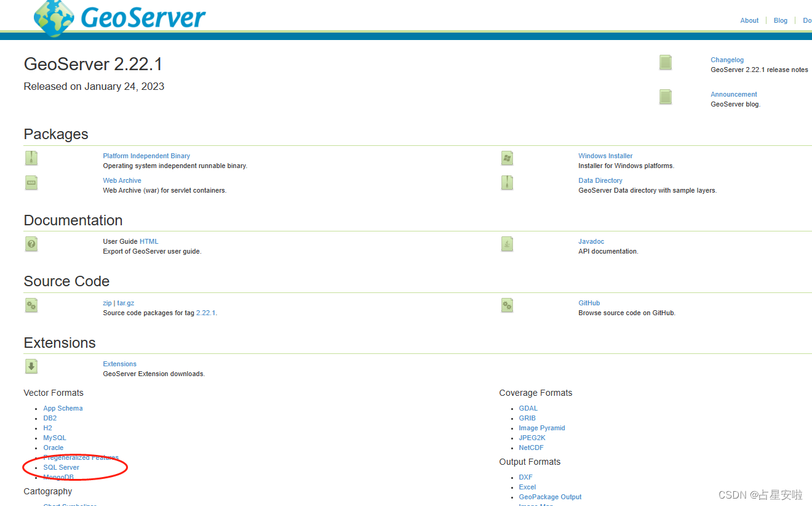
Task: Download the source code zip
Action: tap(107, 303)
